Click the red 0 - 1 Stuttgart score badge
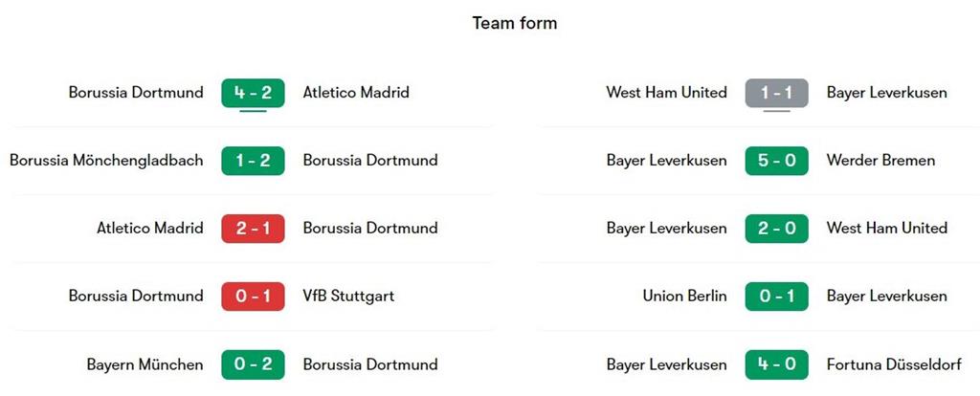 [x=253, y=297]
